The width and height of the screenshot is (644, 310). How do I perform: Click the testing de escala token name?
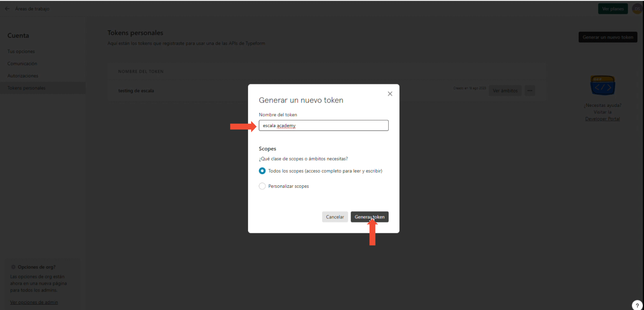pyautogui.click(x=136, y=91)
